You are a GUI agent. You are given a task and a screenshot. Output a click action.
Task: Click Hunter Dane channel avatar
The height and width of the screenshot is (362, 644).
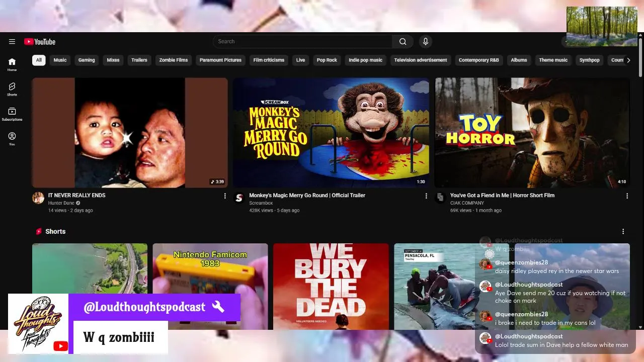click(38, 198)
